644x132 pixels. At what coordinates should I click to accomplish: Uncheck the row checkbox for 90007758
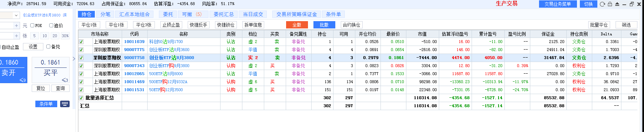(x=81, y=58)
